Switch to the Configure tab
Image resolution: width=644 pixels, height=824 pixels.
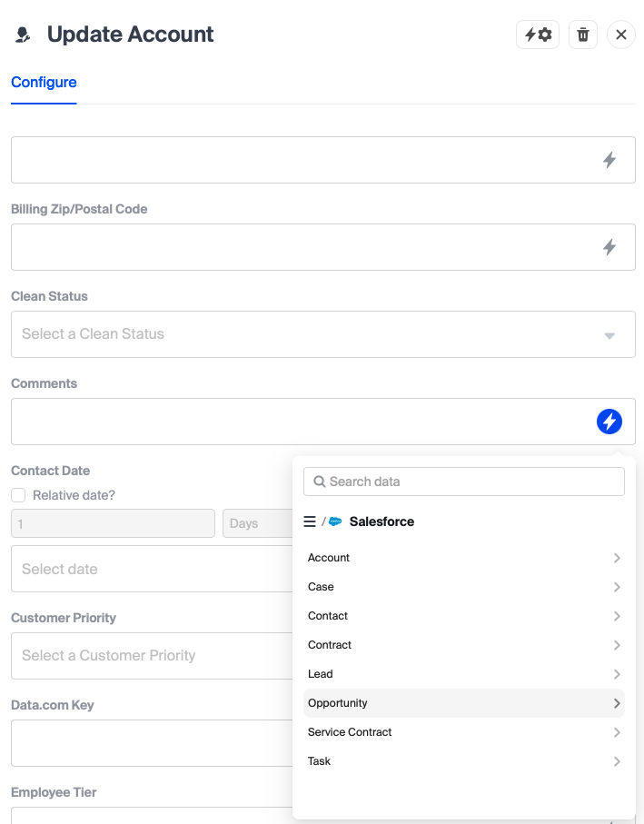pos(44,83)
